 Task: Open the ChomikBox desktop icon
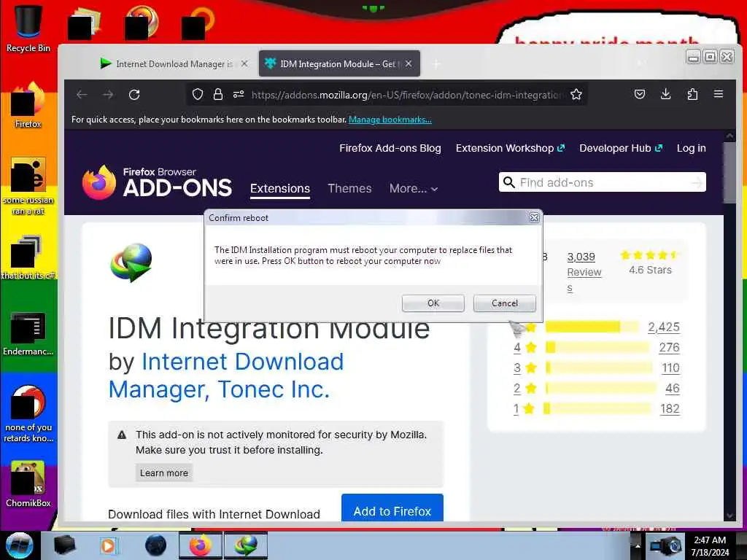coord(28,484)
